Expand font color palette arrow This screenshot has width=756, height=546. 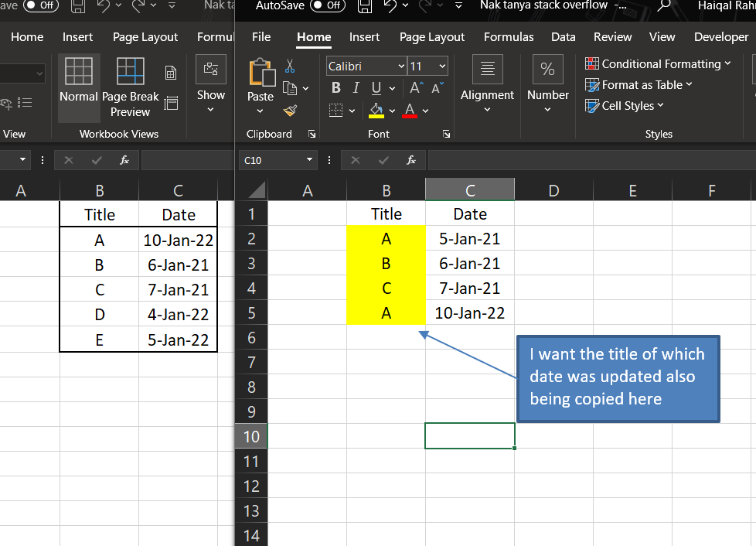[425, 111]
